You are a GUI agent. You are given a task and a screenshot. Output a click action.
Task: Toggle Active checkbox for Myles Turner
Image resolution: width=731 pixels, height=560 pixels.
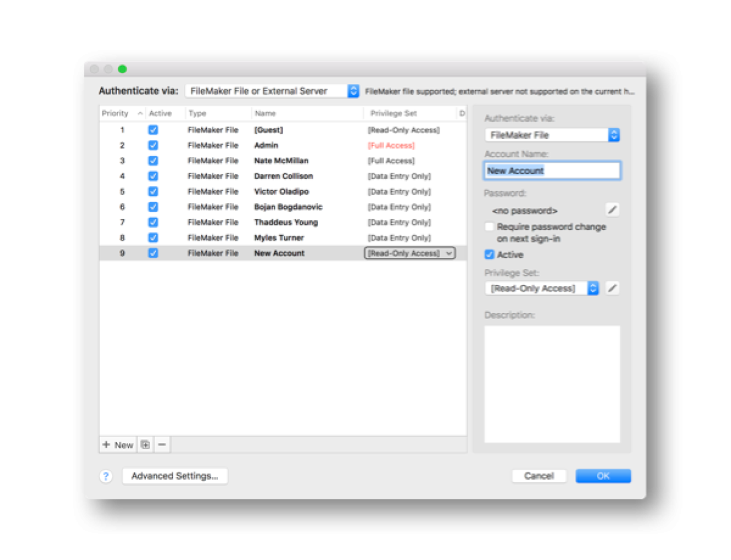[153, 238]
